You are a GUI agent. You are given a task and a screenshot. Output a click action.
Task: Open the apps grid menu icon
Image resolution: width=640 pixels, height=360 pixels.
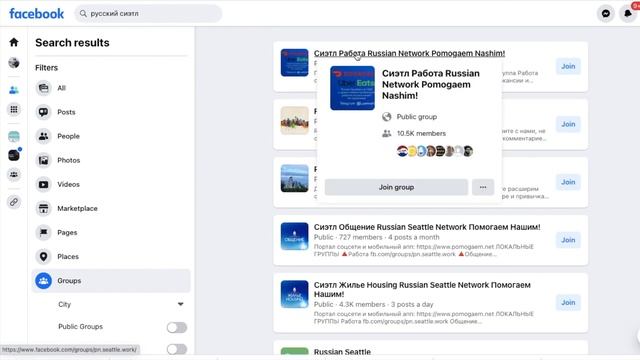[14, 109]
